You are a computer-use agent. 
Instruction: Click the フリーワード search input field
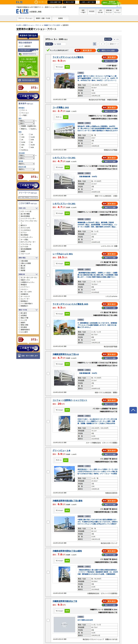pos(28,197)
